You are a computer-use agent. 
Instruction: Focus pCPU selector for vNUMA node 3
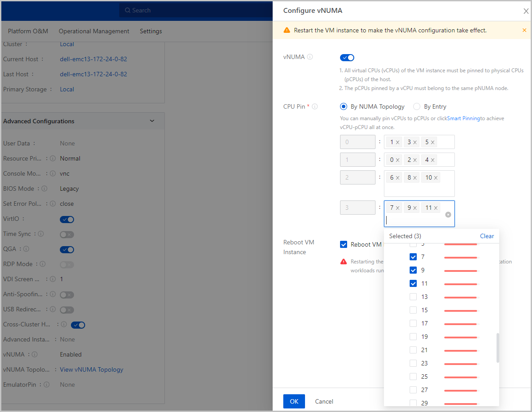point(419,214)
